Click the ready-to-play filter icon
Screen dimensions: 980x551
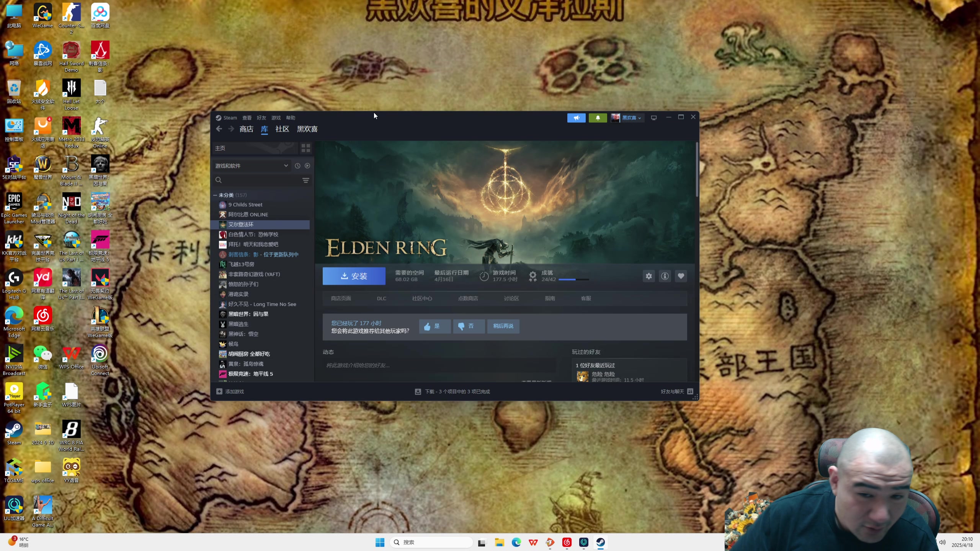307,166
